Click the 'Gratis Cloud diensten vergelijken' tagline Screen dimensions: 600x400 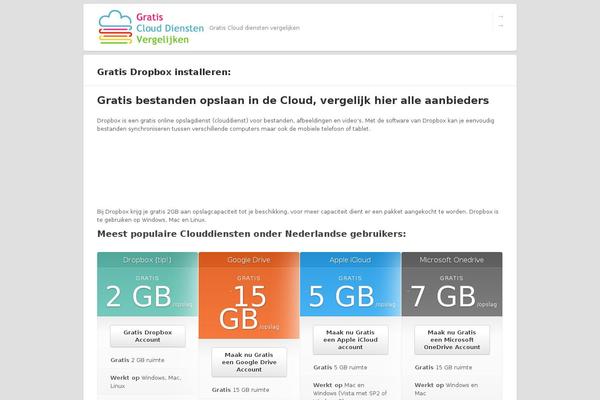coord(254,28)
